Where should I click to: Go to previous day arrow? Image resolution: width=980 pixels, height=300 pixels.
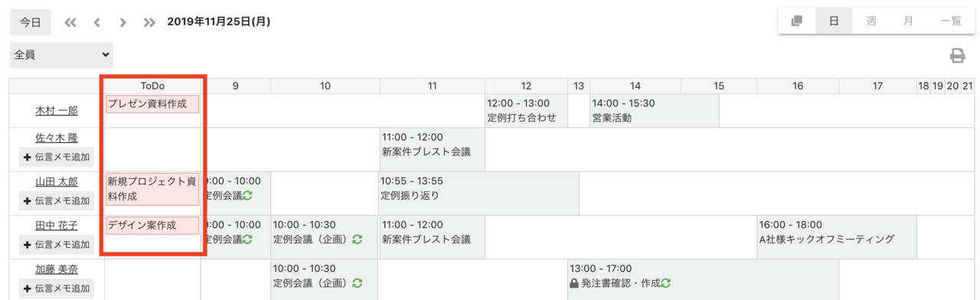click(x=97, y=22)
